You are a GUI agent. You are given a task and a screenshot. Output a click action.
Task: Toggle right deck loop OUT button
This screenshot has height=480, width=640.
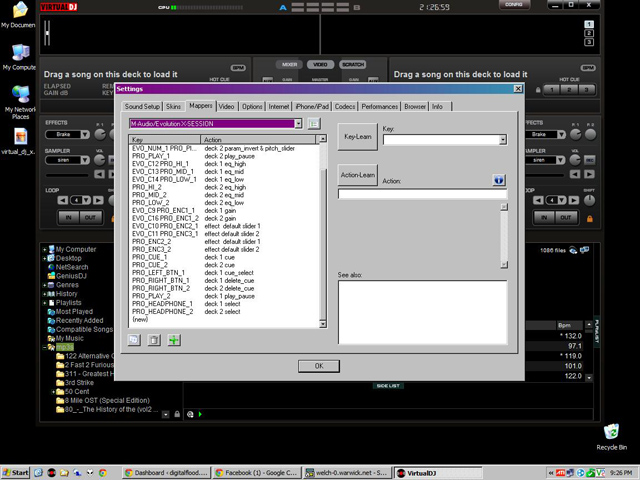(566, 218)
